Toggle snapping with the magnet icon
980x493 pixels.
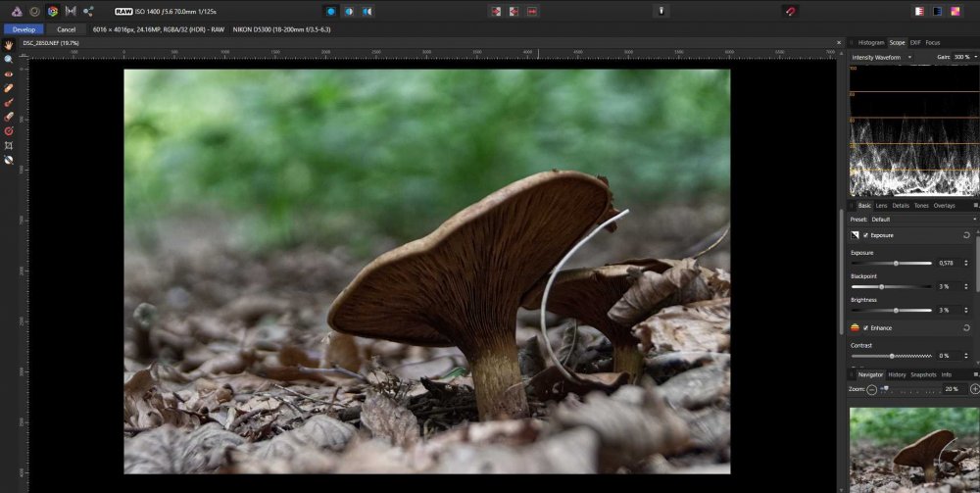tap(790, 11)
